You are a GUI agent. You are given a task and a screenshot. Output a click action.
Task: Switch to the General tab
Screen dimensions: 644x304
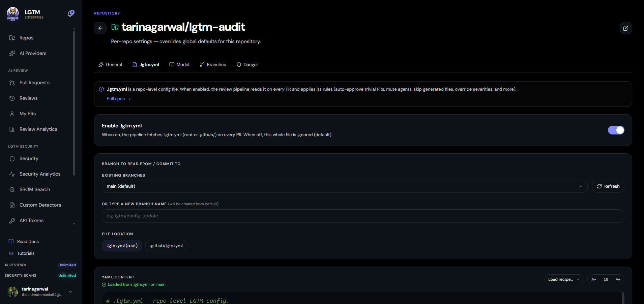click(x=110, y=65)
